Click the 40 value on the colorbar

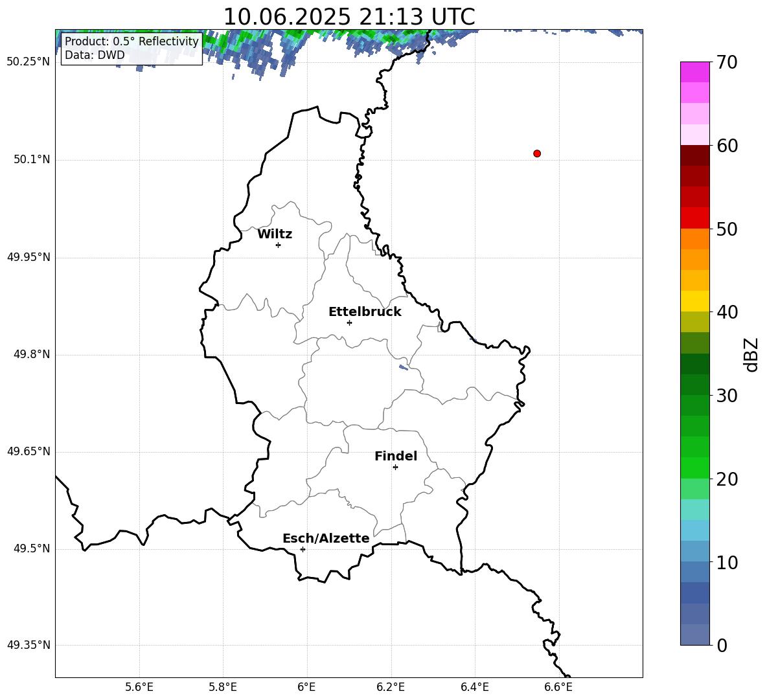727,312
